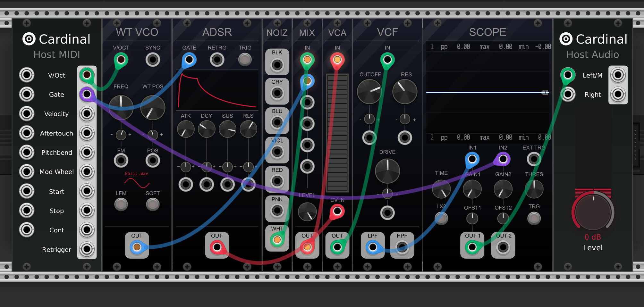644x307 pixels.
Task: Click the SCOPE waveform display
Action: point(488,92)
